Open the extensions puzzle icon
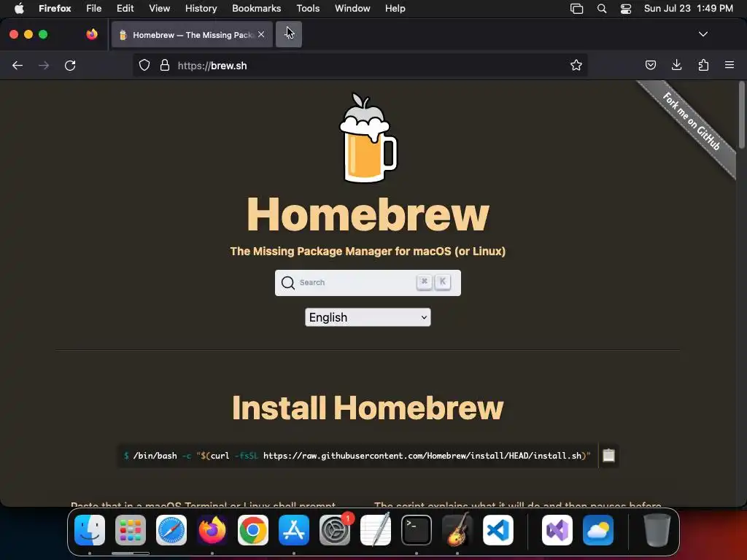Viewport: 747px width, 560px height. tap(703, 65)
